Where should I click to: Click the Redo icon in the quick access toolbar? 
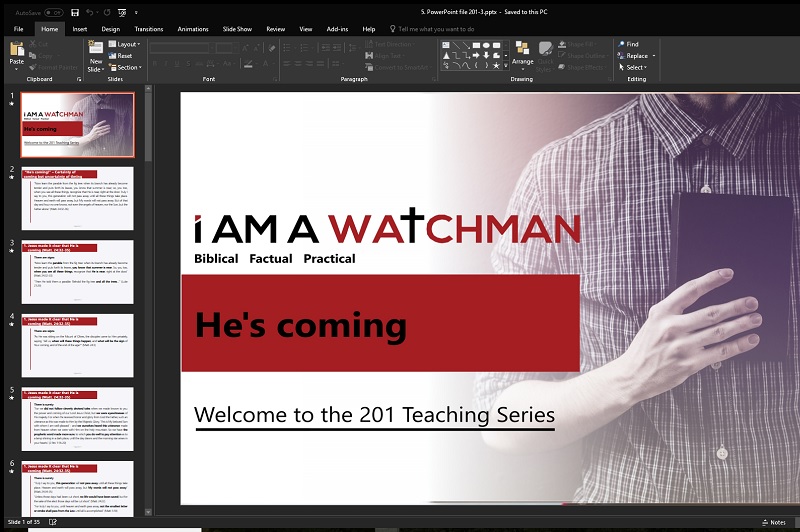[107, 12]
